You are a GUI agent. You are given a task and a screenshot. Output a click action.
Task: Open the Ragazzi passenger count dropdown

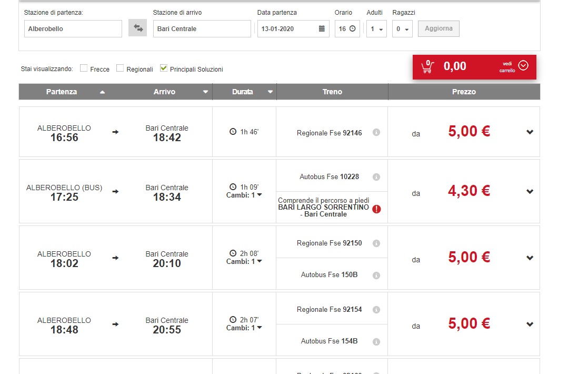(x=402, y=29)
